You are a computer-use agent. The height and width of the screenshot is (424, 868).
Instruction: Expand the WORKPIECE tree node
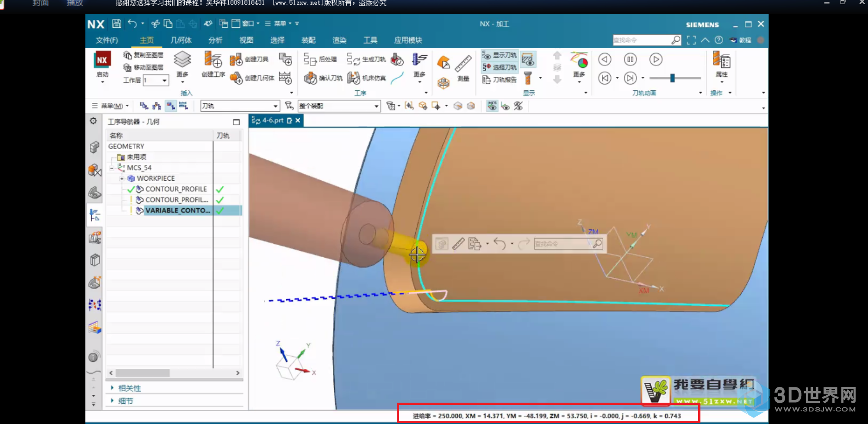[x=122, y=178]
